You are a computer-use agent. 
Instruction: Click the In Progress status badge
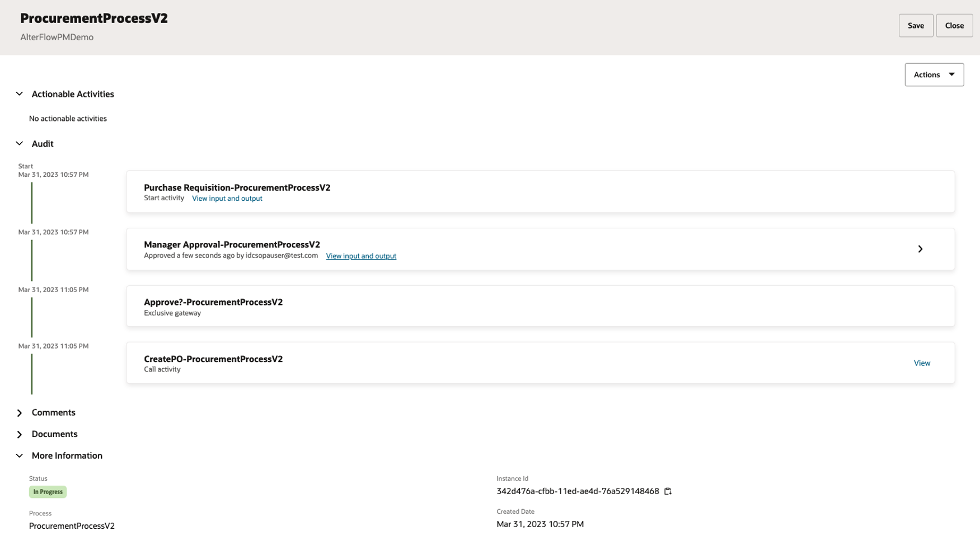tap(48, 491)
